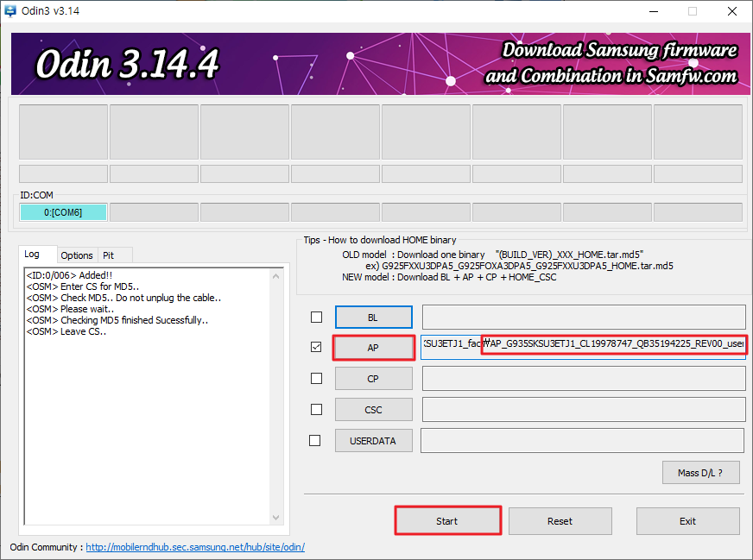Focus the CP file path field
The image size is (753, 560).
[x=584, y=379]
